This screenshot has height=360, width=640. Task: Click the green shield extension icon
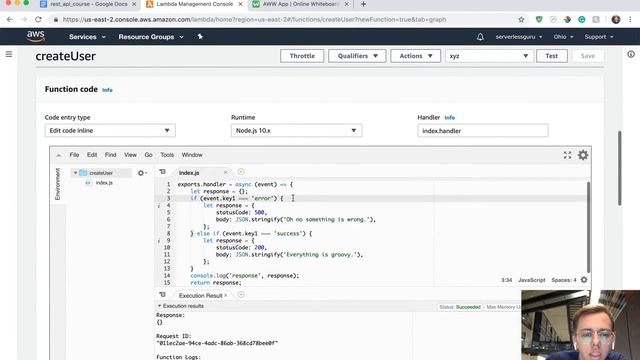pyautogui.click(x=539, y=19)
